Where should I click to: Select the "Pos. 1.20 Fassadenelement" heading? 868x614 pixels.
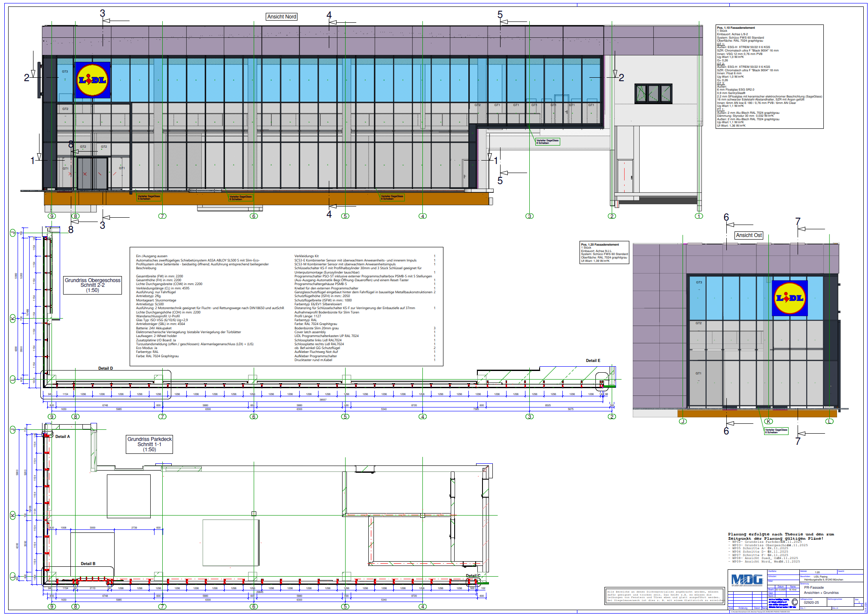point(600,245)
